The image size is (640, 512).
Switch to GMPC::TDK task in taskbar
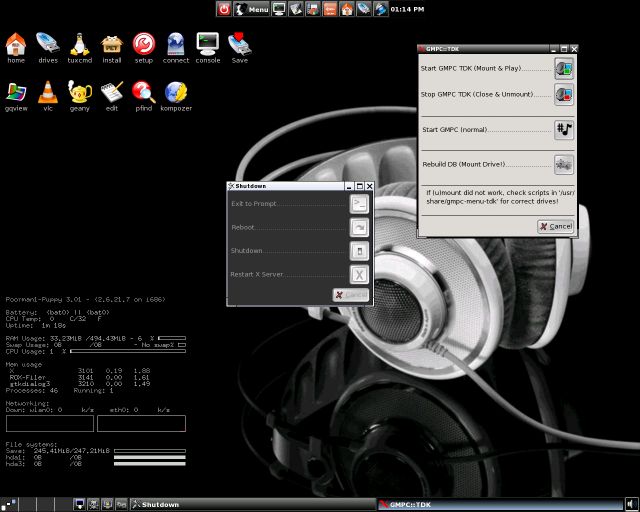500,505
